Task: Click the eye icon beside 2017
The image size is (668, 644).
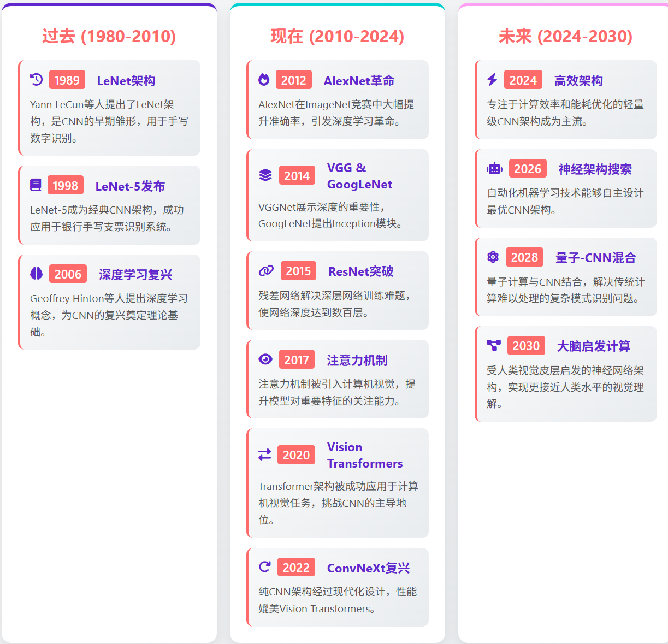Action: point(265,359)
